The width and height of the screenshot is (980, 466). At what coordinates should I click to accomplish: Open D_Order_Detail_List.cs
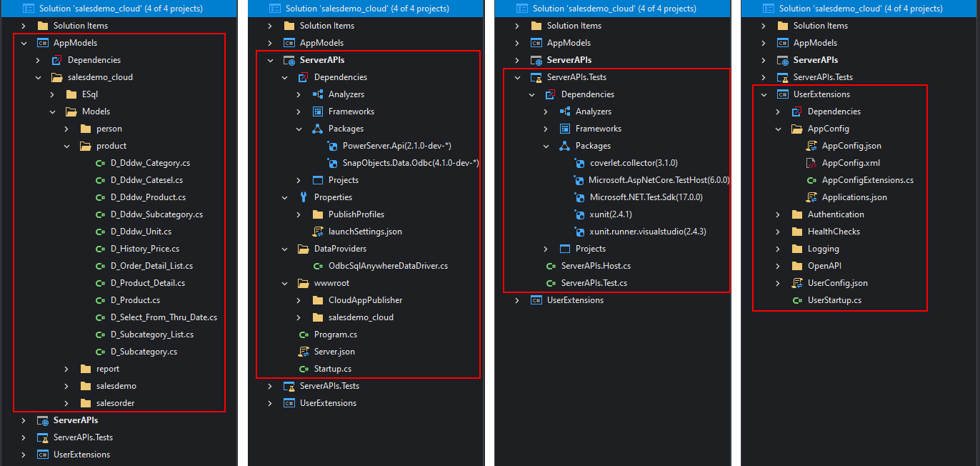coord(151,266)
